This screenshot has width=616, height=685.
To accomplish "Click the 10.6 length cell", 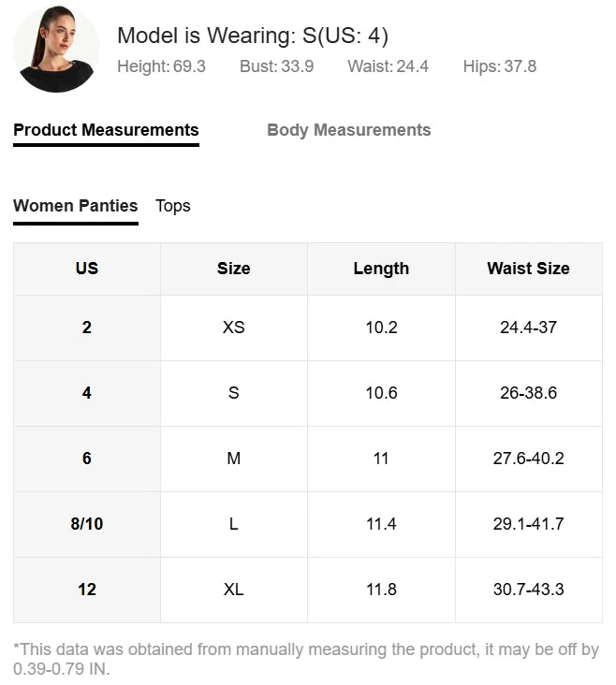I will 381,393.
